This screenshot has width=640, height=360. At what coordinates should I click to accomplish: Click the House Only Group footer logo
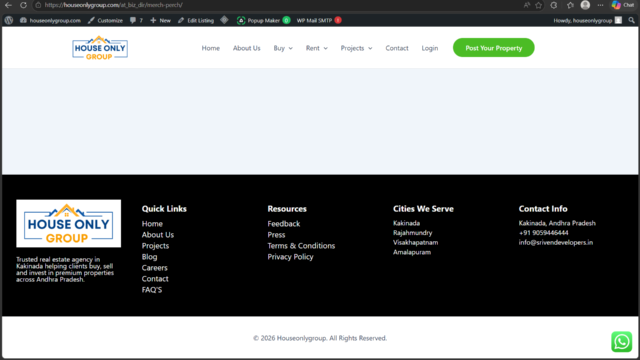coord(69,223)
